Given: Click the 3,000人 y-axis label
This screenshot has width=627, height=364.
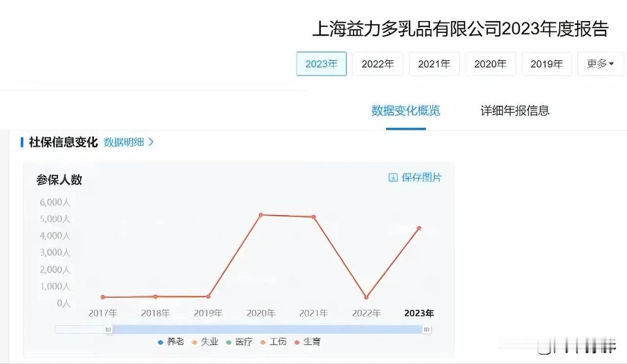Looking at the screenshot, I should click(55, 252).
